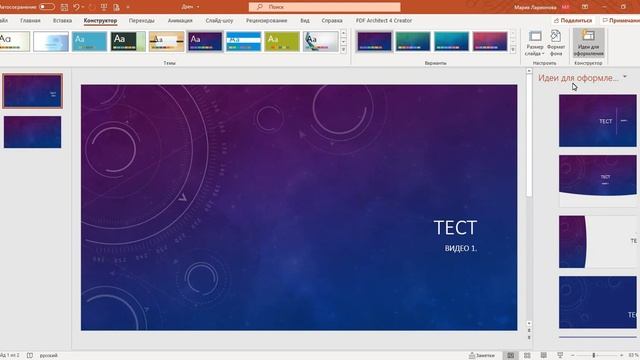Choose the first design idea with divider line
This screenshot has height=360, width=640.
point(598,121)
